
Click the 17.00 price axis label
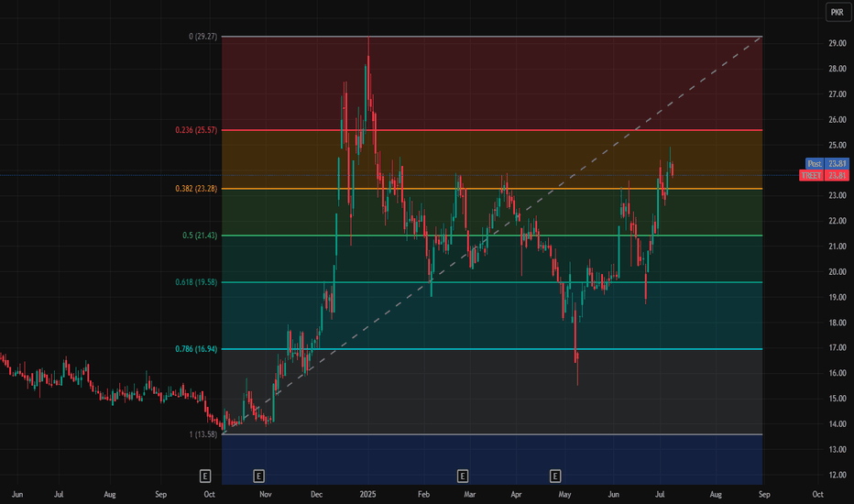[838, 347]
